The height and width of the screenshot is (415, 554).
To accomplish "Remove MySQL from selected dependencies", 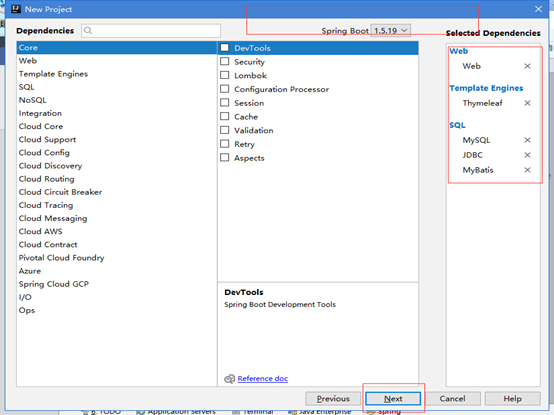I will pos(527,140).
